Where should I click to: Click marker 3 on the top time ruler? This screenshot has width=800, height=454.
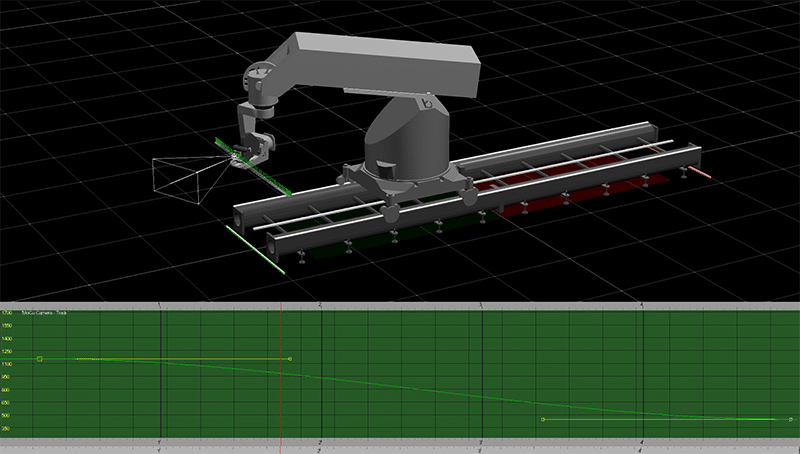tap(481, 303)
